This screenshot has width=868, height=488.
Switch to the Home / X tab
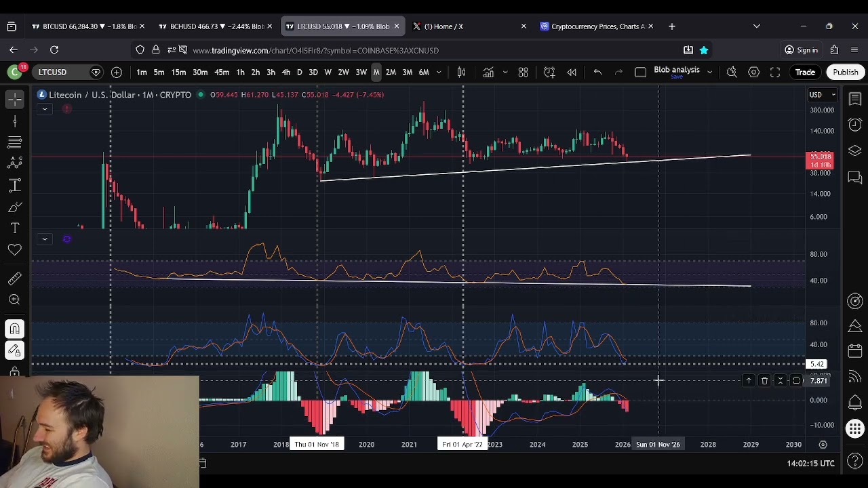pyautogui.click(x=468, y=26)
